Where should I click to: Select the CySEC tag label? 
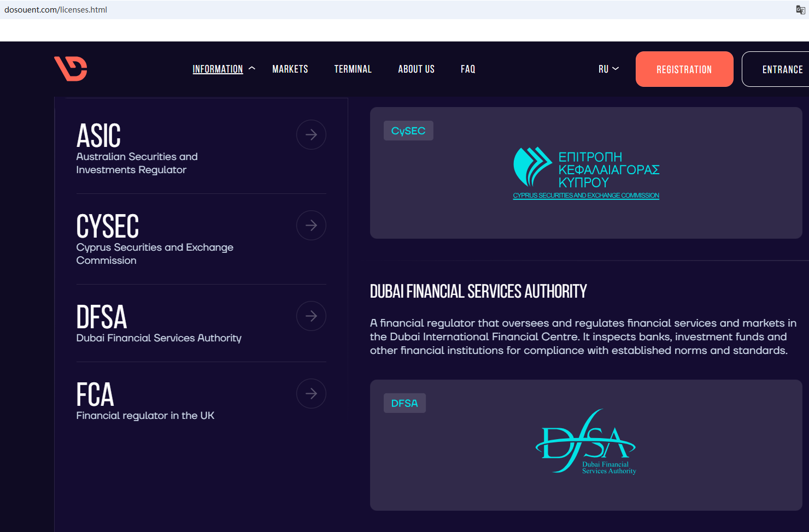pyautogui.click(x=408, y=131)
